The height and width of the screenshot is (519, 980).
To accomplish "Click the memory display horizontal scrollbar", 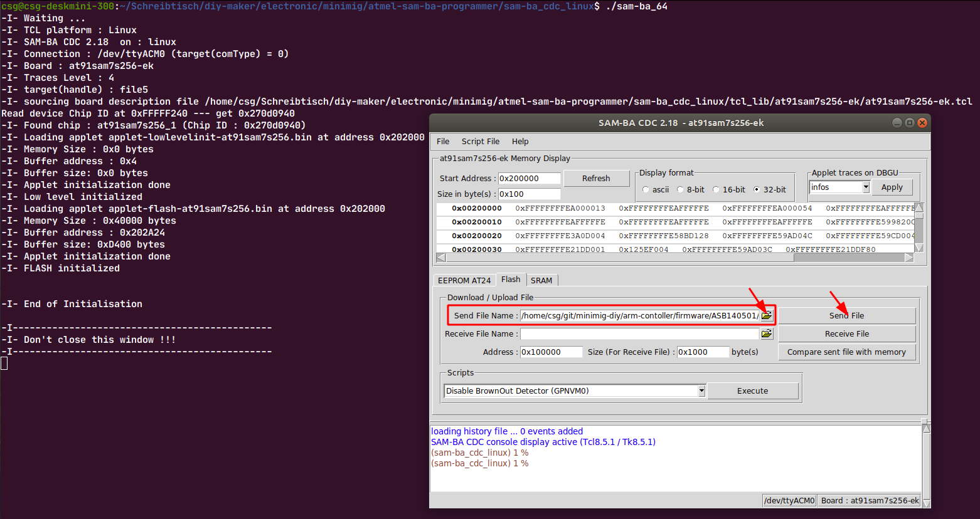I will [x=674, y=258].
